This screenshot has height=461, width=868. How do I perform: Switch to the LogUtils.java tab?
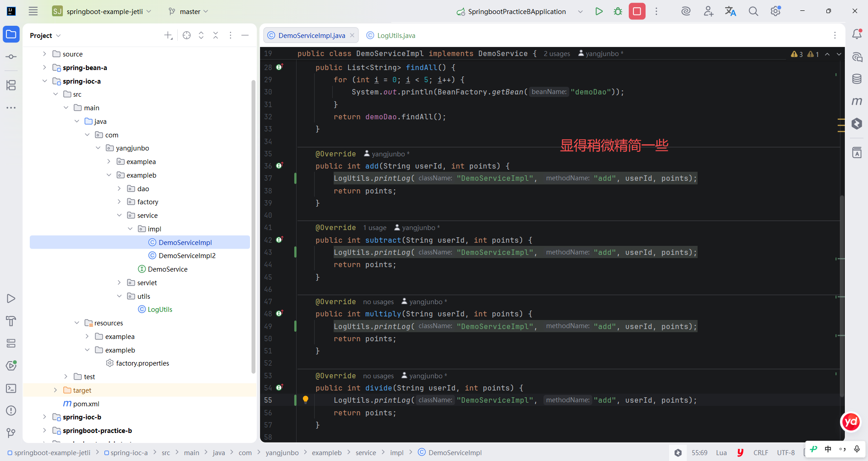[x=391, y=35]
